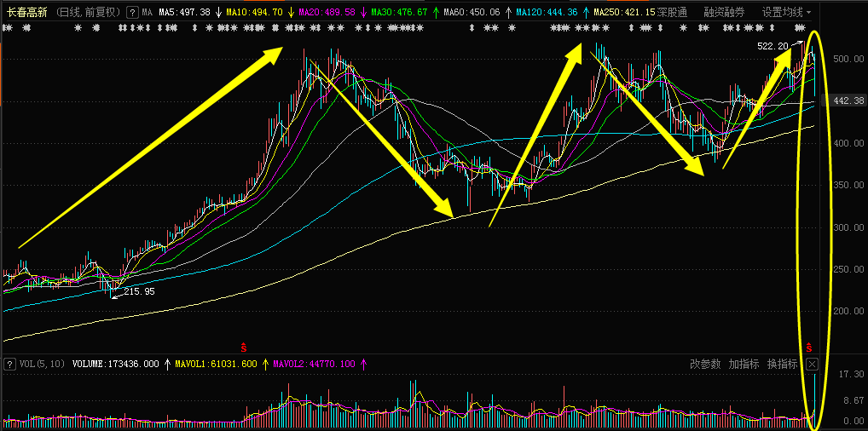Viewport: 868px width, 431px height.
Task: Click the 长春高新 stock name
Action: [27, 13]
